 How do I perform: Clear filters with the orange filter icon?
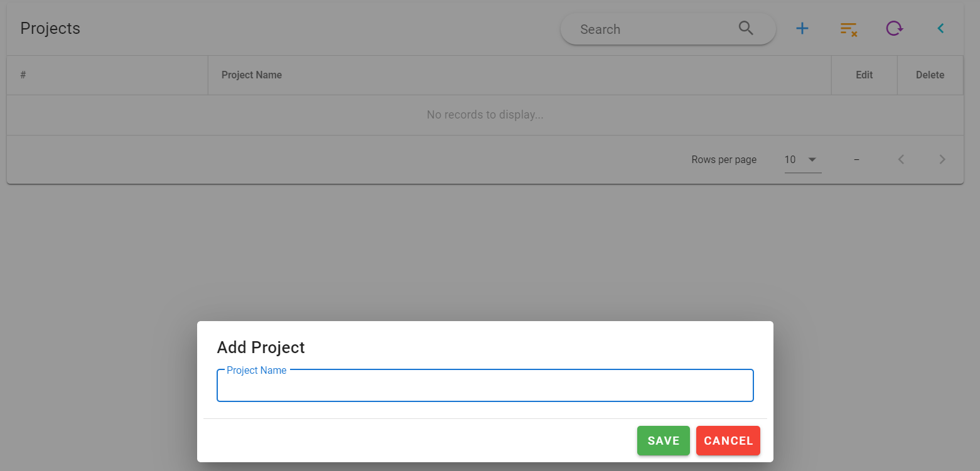[848, 29]
